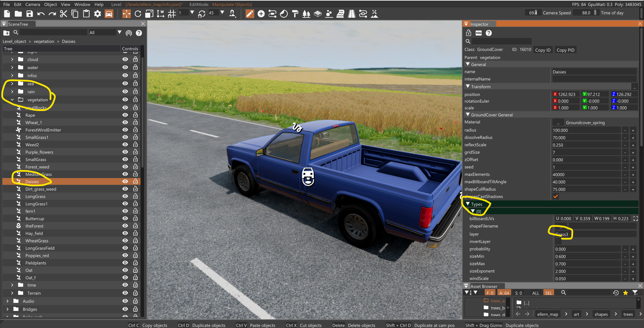Select the Object Select pencil tool
The image size is (644, 328).
point(250,14)
